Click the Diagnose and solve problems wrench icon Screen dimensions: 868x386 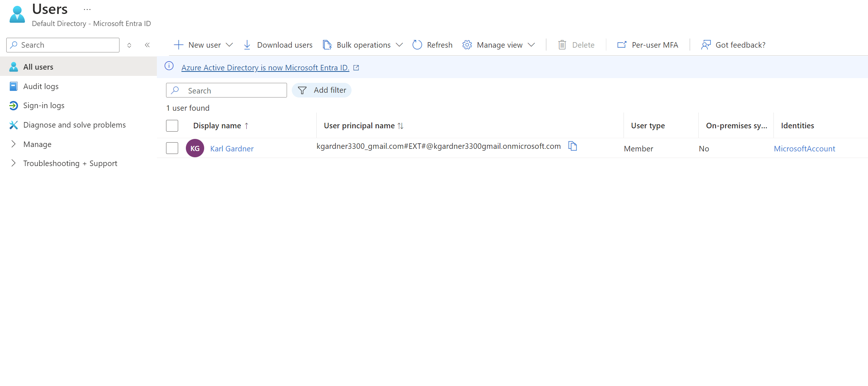click(14, 125)
